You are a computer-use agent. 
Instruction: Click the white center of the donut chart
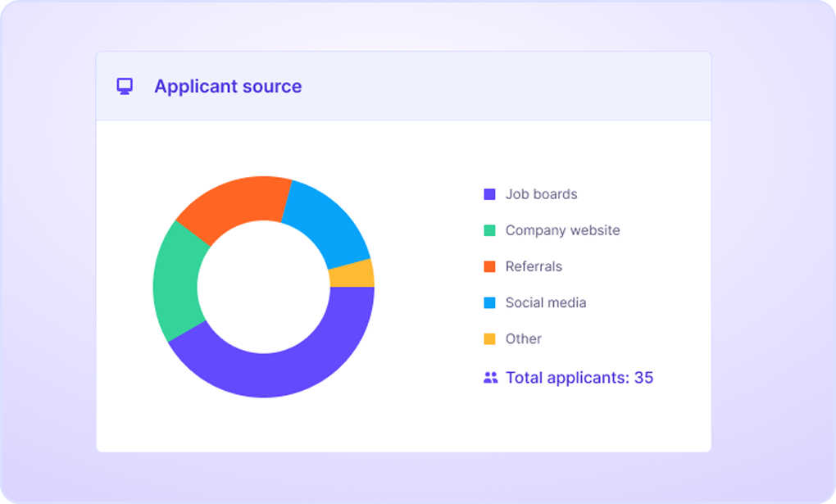point(263,287)
